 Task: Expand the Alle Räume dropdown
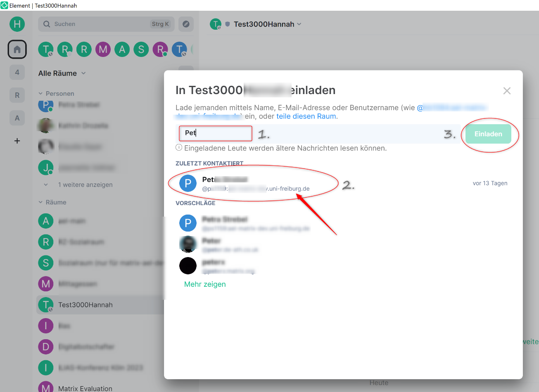(x=62, y=73)
